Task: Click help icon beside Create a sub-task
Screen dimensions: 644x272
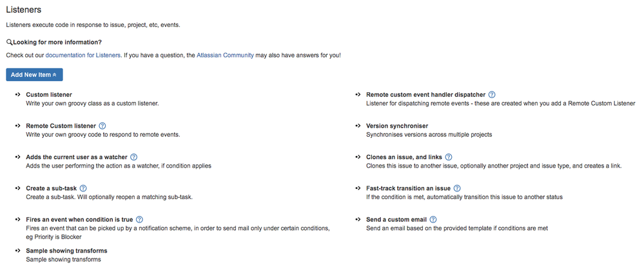Action: point(83,188)
